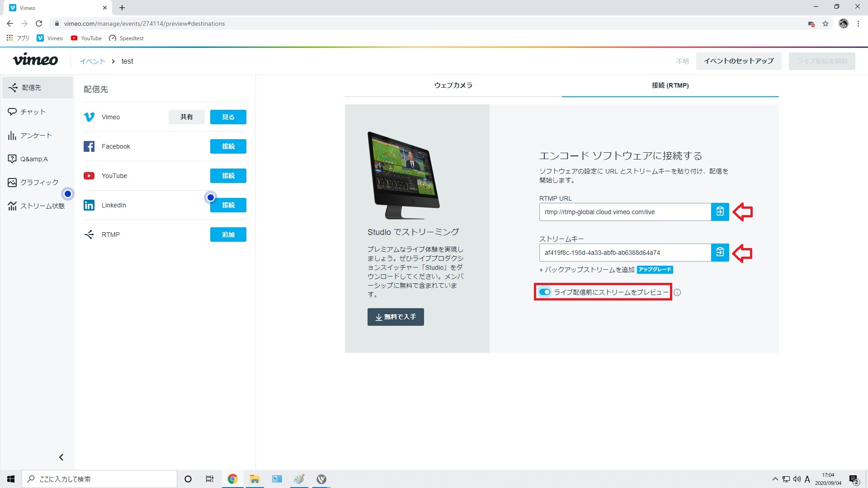Connect the LinkedIn destination
This screenshot has height=488, width=868.
coord(228,205)
